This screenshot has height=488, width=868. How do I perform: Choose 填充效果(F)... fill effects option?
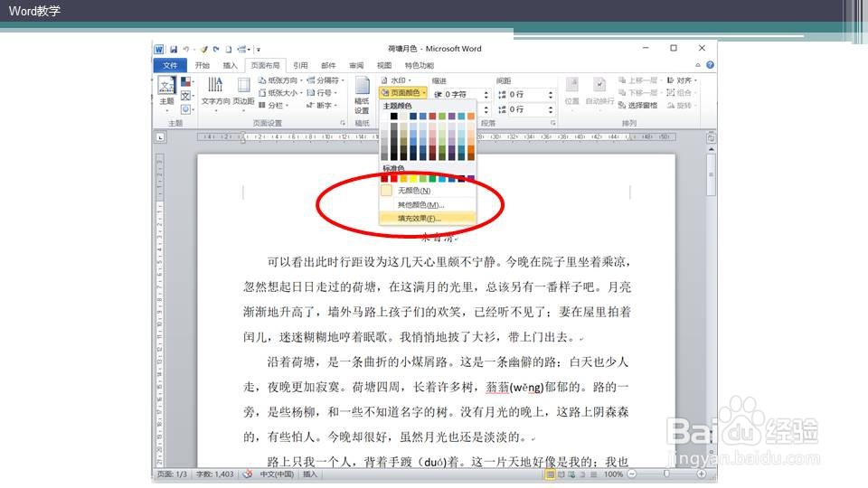pyautogui.click(x=428, y=218)
